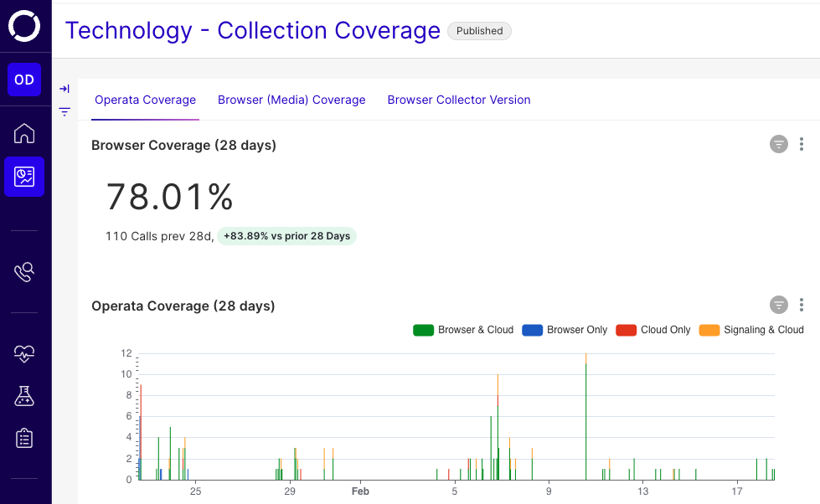
Task: Open the call search sidebar icon
Action: tap(24, 272)
